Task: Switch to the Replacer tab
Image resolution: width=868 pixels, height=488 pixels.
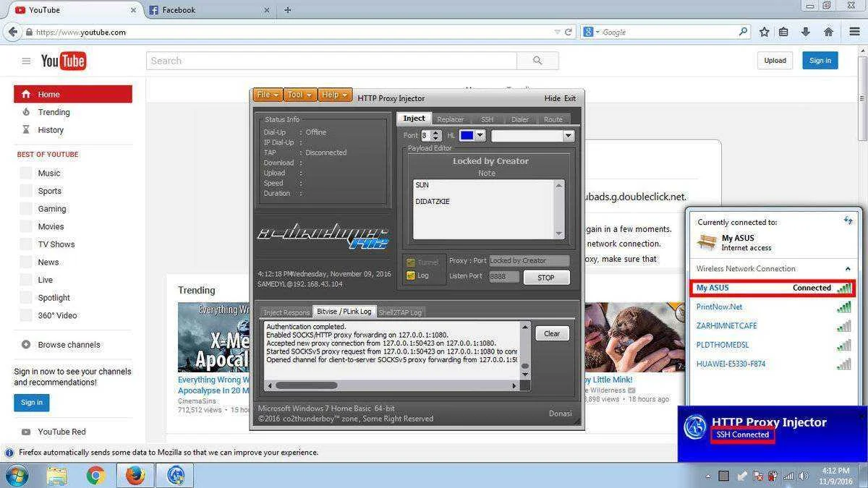Action: click(451, 119)
